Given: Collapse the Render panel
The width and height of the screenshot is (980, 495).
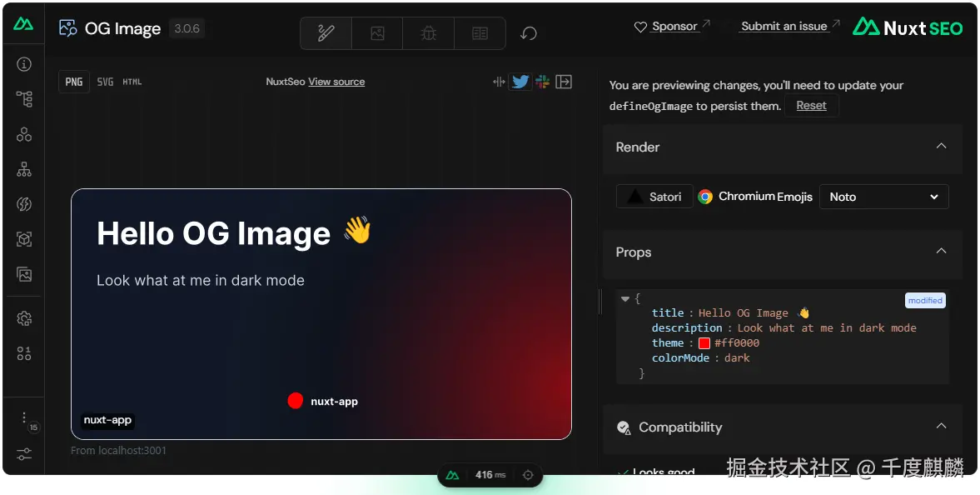Looking at the screenshot, I should 941,146.
